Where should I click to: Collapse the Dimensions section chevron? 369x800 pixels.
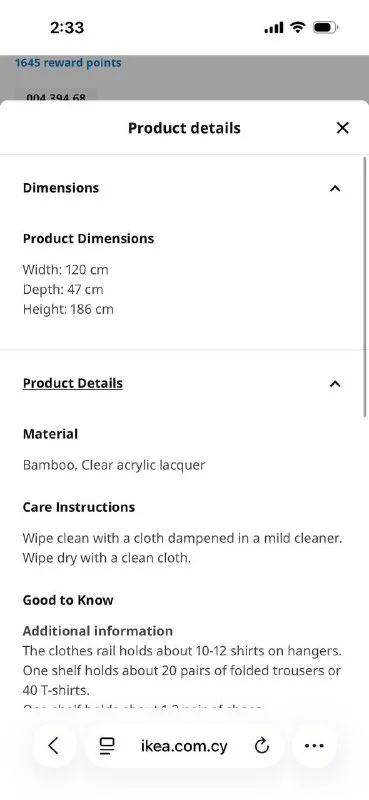pos(335,188)
